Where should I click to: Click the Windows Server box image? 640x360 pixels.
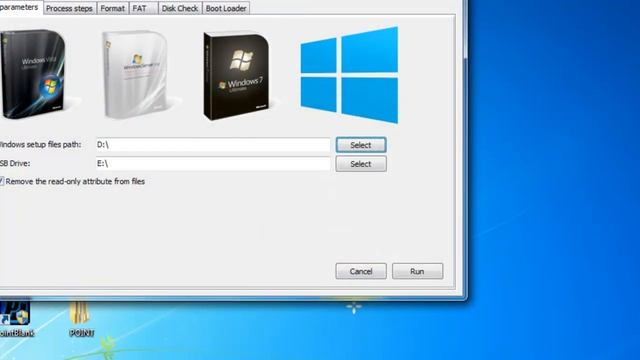pos(135,74)
